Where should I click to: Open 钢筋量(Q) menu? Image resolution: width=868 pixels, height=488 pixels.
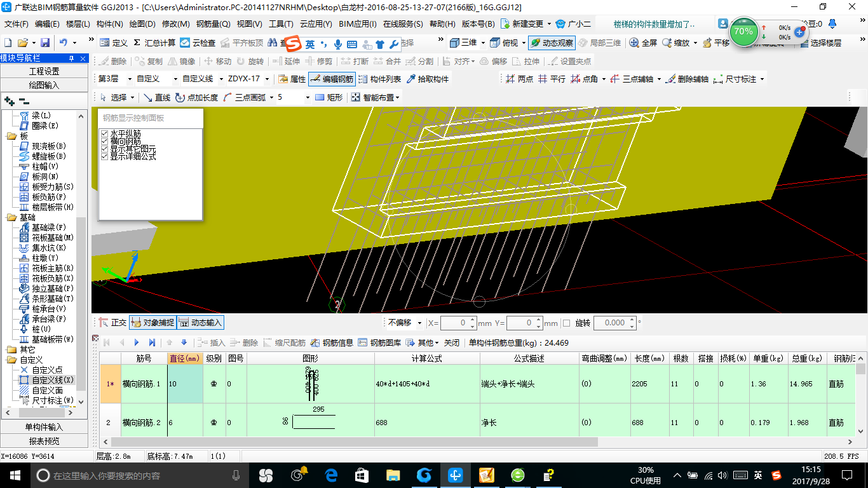click(214, 24)
